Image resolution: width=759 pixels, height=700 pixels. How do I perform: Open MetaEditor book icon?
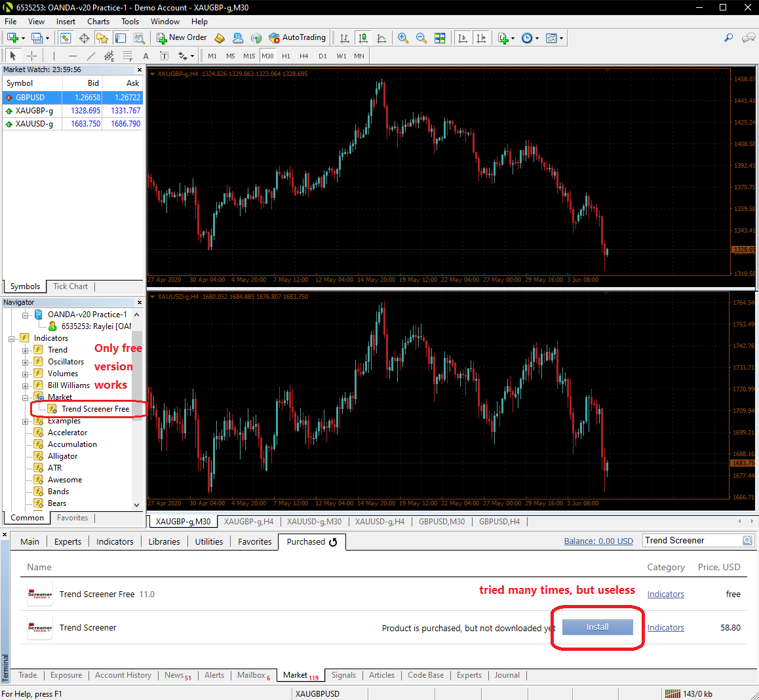point(220,38)
